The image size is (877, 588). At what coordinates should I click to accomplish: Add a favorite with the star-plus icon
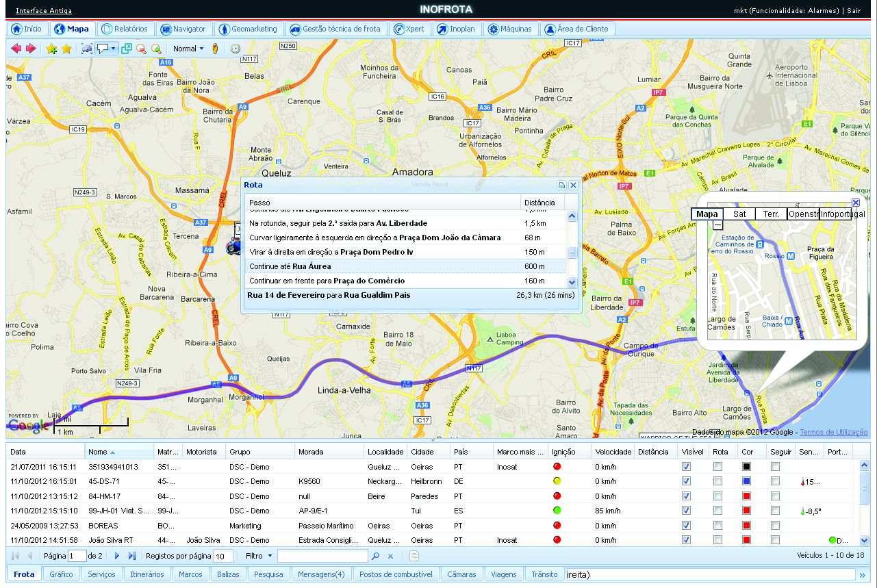pos(51,49)
